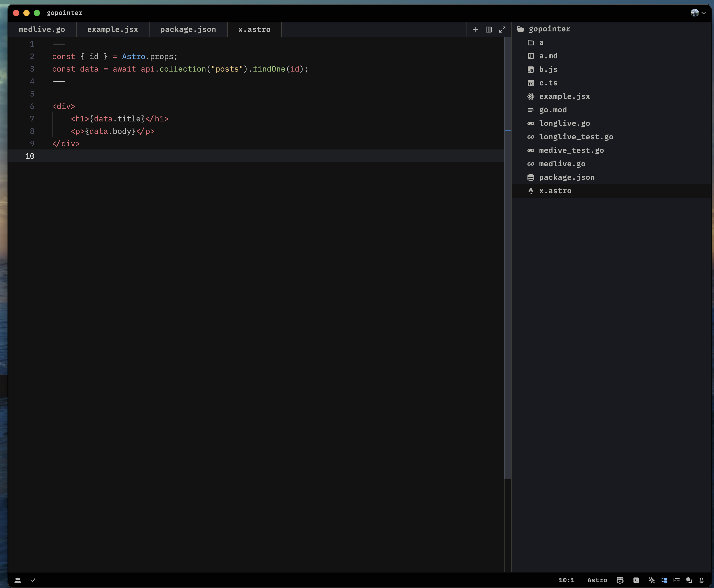Image resolution: width=714 pixels, height=588 pixels.
Task: Click the 10:1 cursor position button
Action: pos(566,580)
